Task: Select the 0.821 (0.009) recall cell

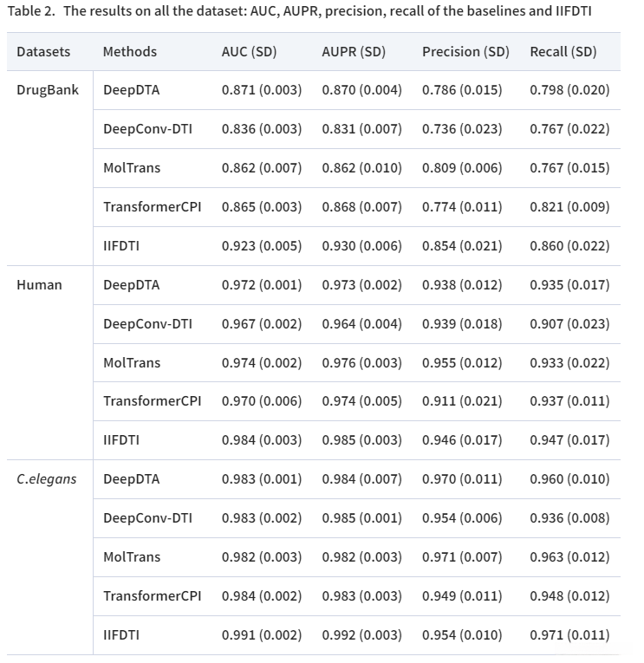Action: [x=569, y=207]
